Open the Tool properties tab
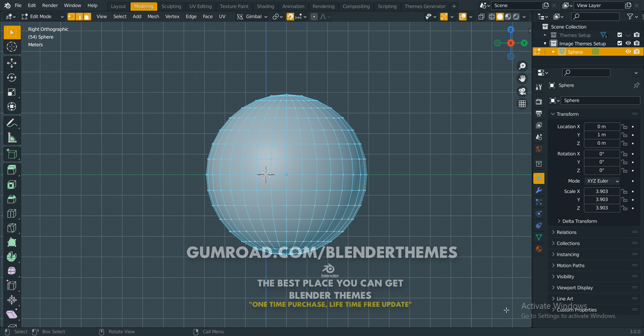644x336 pixels. click(539, 87)
